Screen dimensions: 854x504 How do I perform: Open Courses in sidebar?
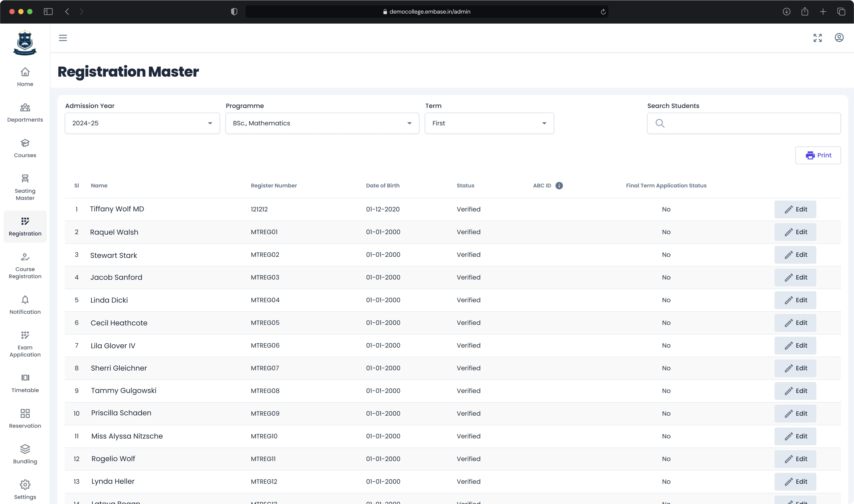pyautogui.click(x=25, y=148)
